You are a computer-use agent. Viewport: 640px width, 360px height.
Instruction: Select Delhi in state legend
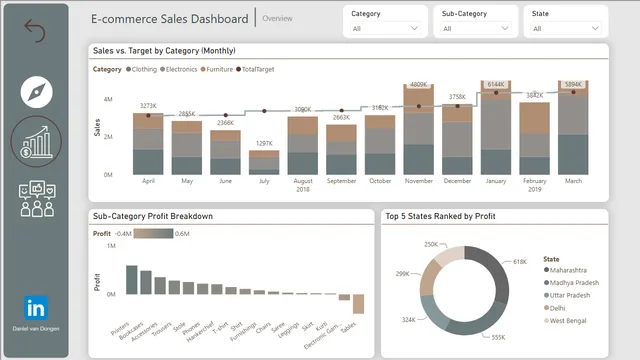pyautogui.click(x=555, y=308)
